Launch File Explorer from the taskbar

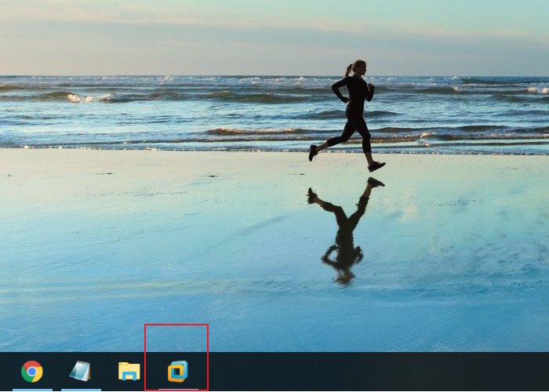tap(129, 372)
